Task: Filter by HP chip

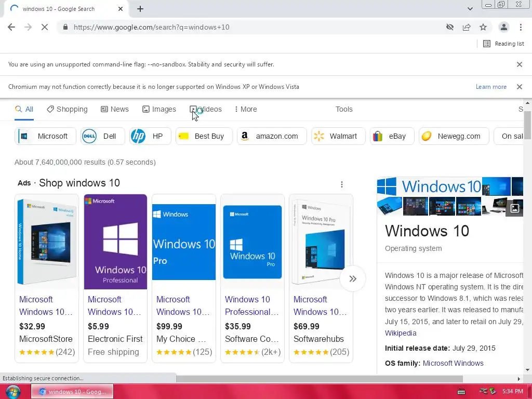Action: (150, 137)
